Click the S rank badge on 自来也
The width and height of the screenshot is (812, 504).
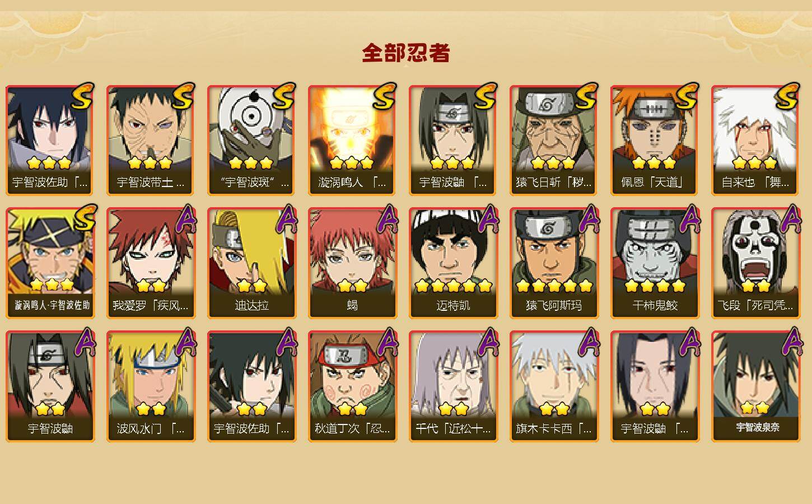tap(787, 96)
